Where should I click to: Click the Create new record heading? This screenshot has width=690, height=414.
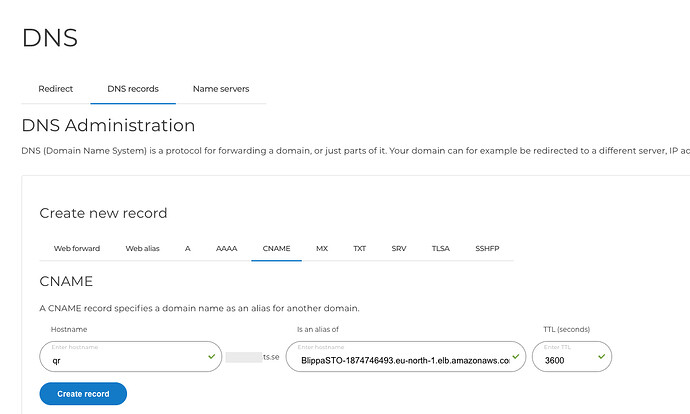tap(103, 213)
